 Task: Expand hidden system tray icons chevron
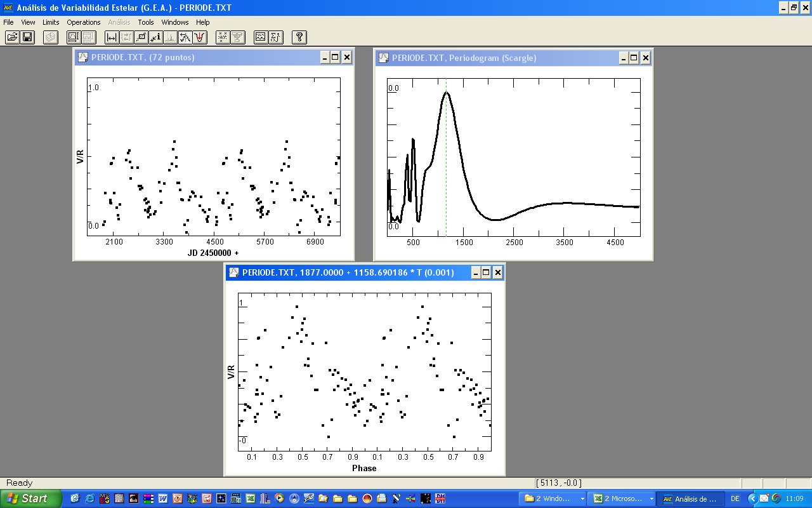tap(753, 498)
